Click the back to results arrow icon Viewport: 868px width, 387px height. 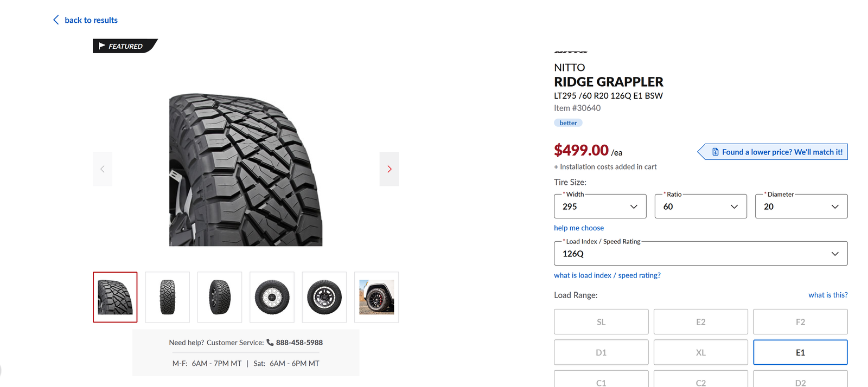pos(56,20)
